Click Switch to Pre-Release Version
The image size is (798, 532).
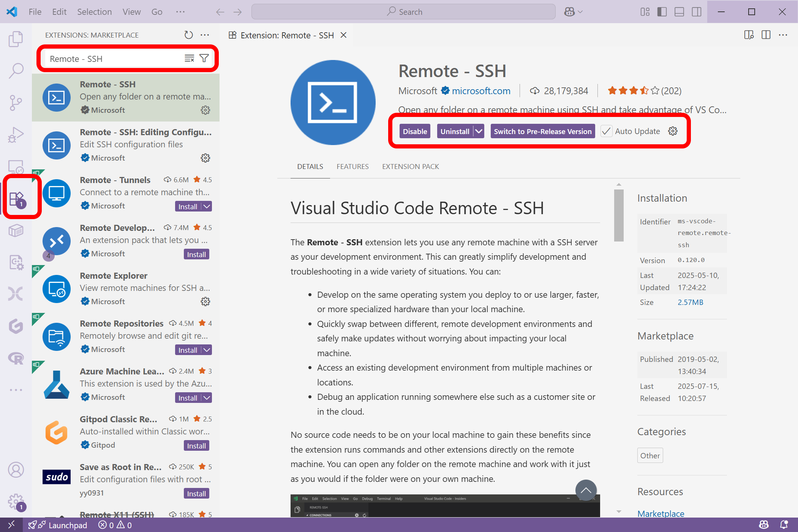542,131
